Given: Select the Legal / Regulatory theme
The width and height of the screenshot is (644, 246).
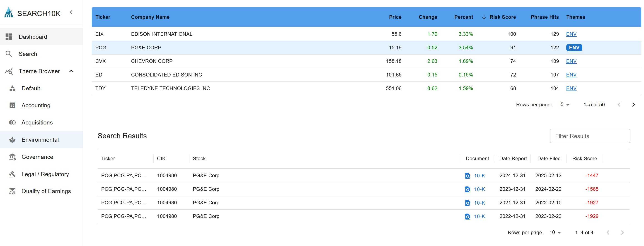Looking at the screenshot, I should pyautogui.click(x=41, y=174).
